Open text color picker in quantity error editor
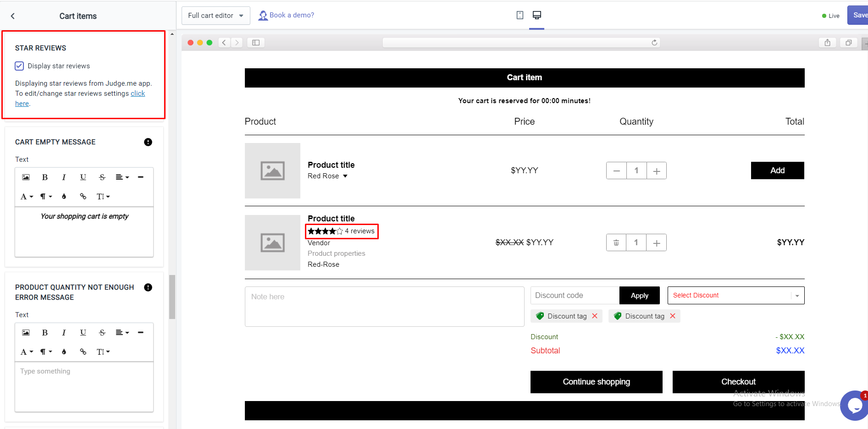This screenshot has height=429, width=868. tap(64, 352)
